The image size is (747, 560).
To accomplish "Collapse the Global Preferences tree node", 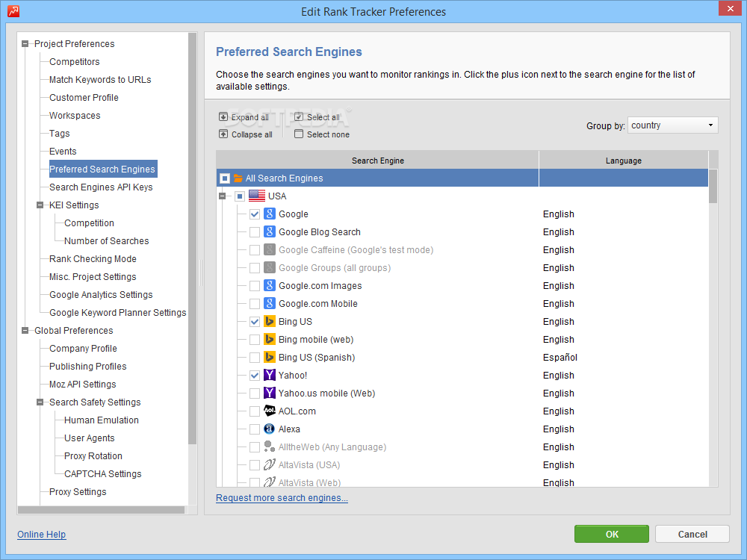I will point(25,331).
